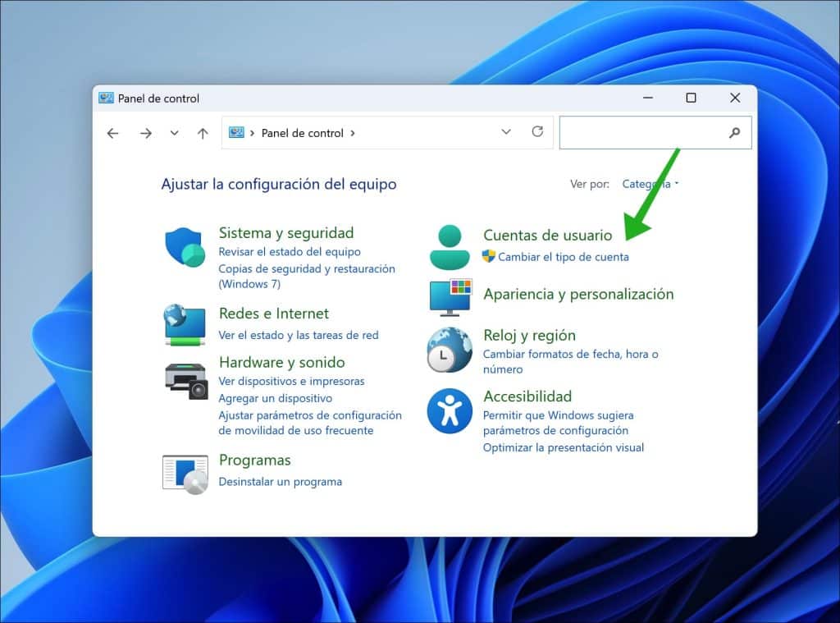
Task: Open the Programas disc icon
Action: click(x=185, y=474)
